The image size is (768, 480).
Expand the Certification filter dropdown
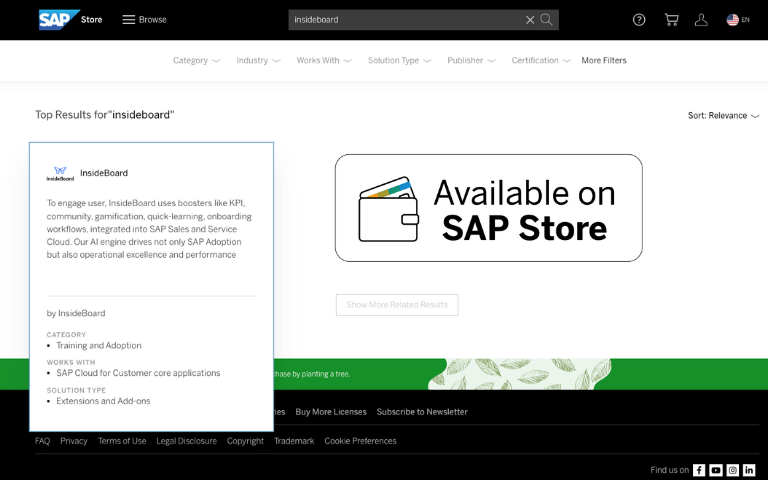(541, 60)
